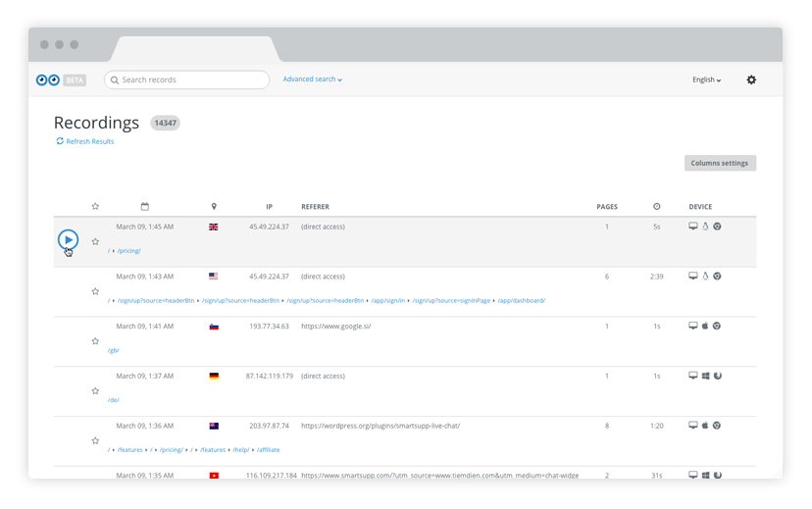Viewport: 812px width, 509px height.
Task: Click IP address 87.142.119.179
Action: point(270,376)
